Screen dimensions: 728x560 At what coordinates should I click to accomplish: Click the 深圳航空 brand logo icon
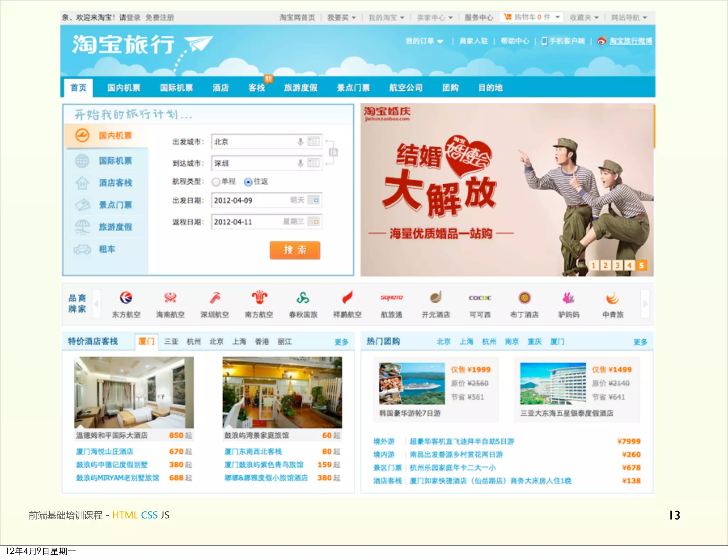pos(215,297)
